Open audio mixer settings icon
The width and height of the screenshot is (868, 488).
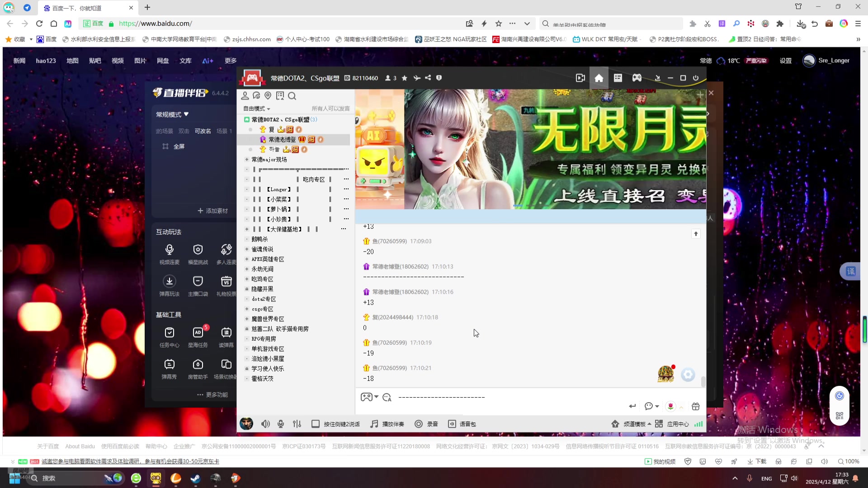pyautogui.click(x=297, y=424)
